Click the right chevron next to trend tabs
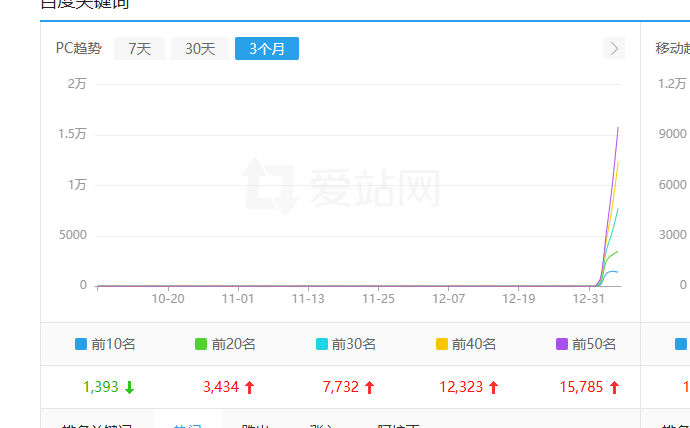The image size is (690, 428). pyautogui.click(x=614, y=48)
